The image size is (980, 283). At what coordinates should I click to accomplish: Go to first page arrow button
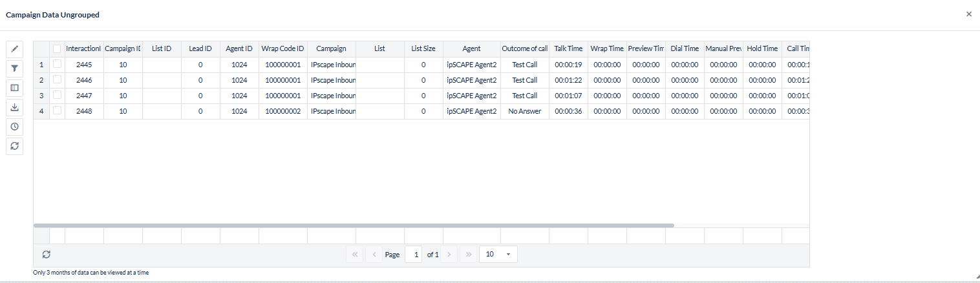[355, 255]
